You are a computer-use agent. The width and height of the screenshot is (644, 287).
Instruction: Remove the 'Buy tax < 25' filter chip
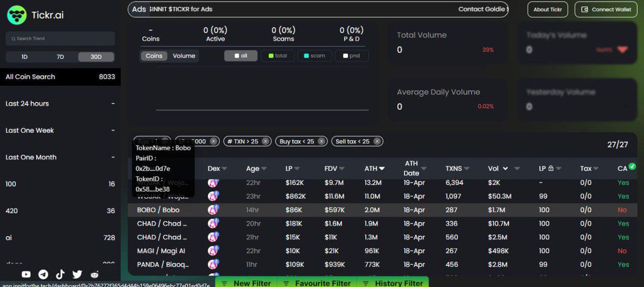321,142
